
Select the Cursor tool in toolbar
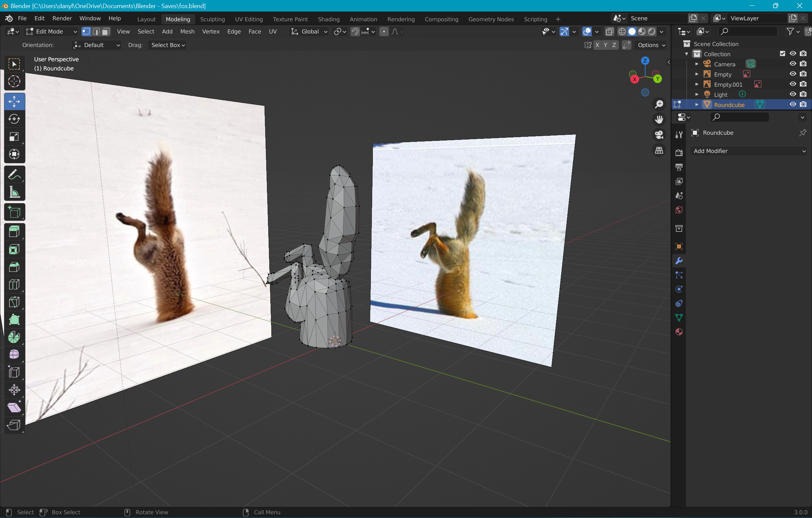14,81
